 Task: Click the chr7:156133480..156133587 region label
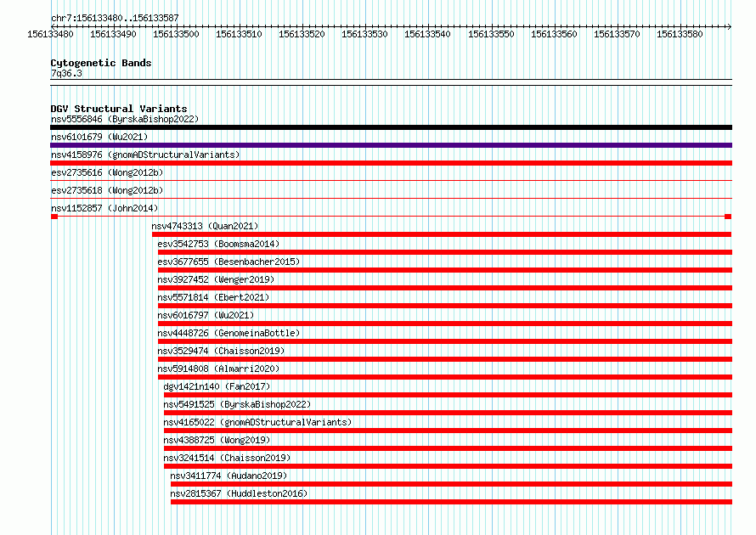115,18
